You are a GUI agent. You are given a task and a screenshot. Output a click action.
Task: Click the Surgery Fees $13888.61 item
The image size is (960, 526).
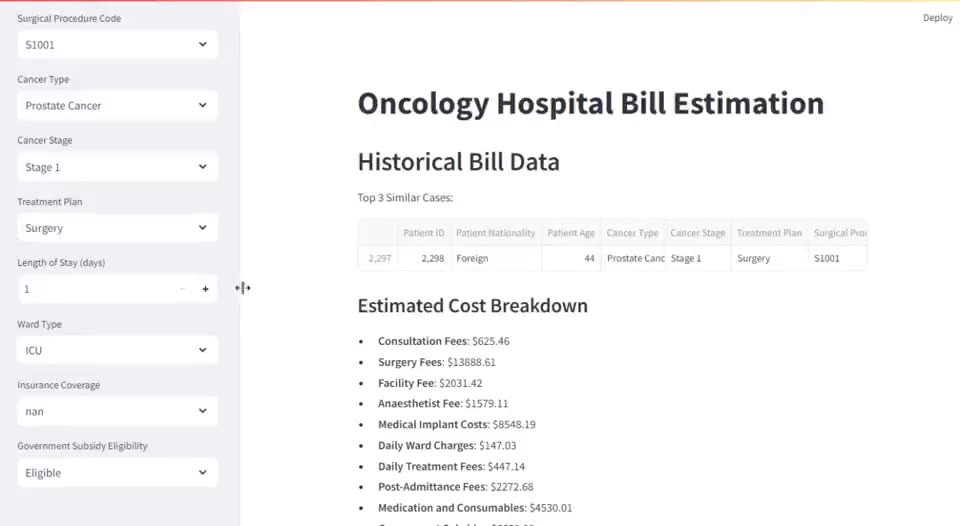click(x=437, y=362)
